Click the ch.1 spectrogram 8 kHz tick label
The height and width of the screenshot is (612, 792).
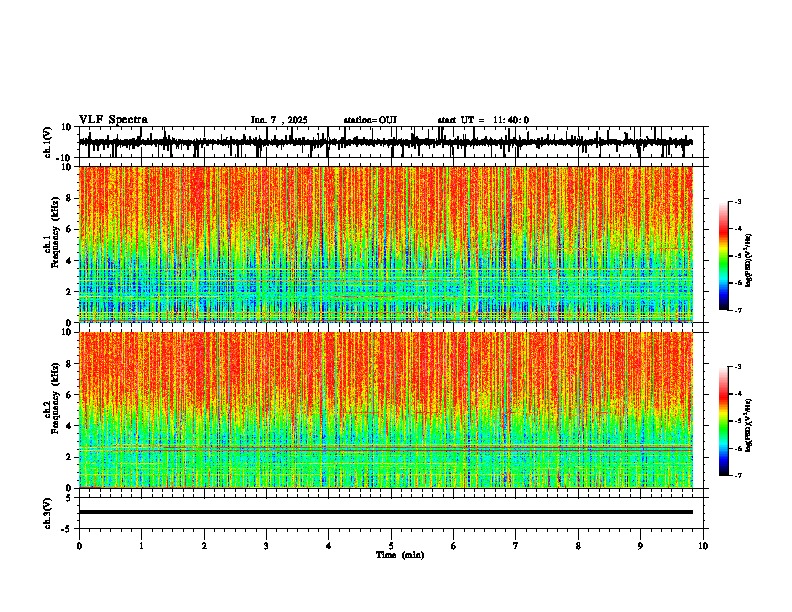click(70, 198)
